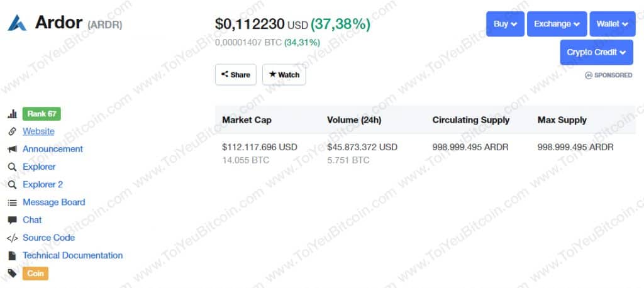
Task: Click the chain link icon beside Website
Action: tap(12, 131)
